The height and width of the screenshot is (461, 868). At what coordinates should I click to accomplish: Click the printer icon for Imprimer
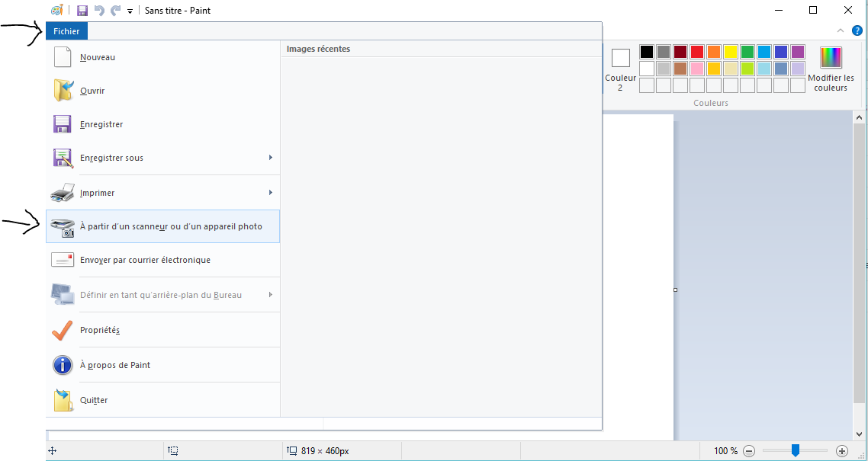tap(62, 193)
